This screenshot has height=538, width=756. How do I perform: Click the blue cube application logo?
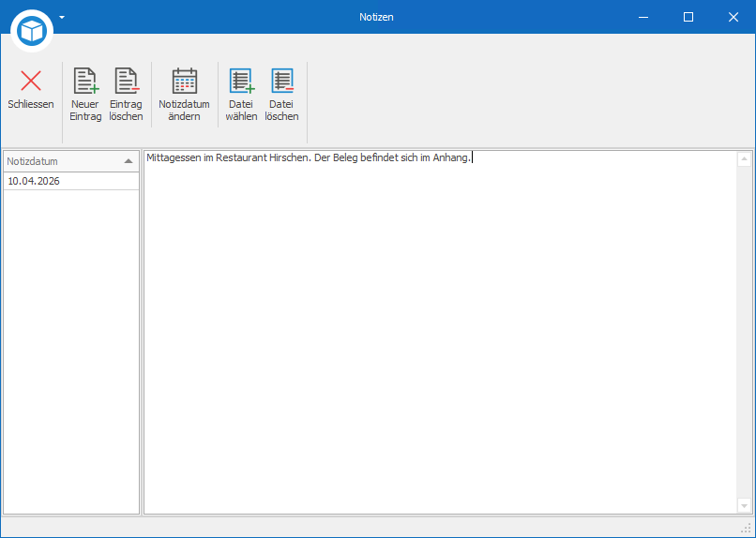tap(32, 31)
